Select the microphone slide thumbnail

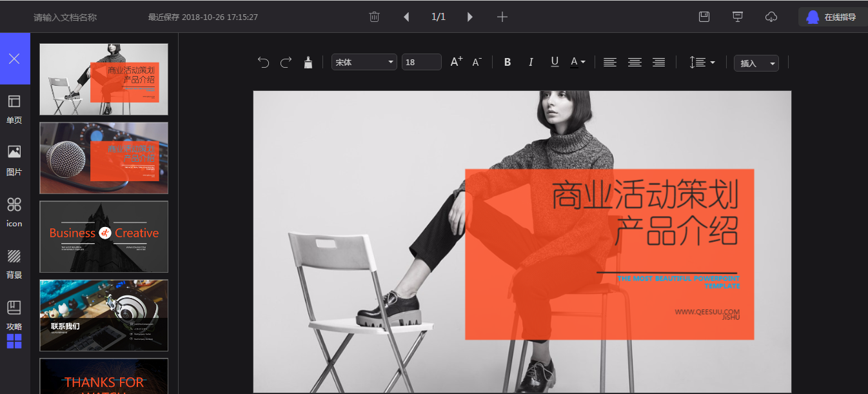click(104, 158)
